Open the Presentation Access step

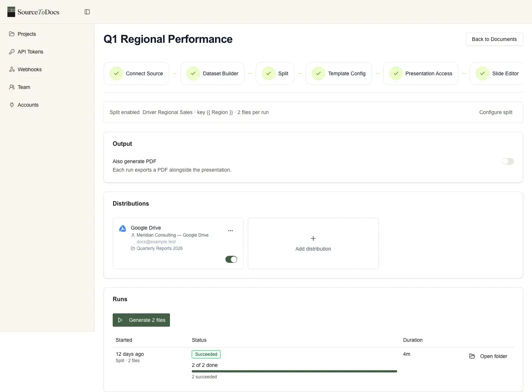tap(421, 73)
